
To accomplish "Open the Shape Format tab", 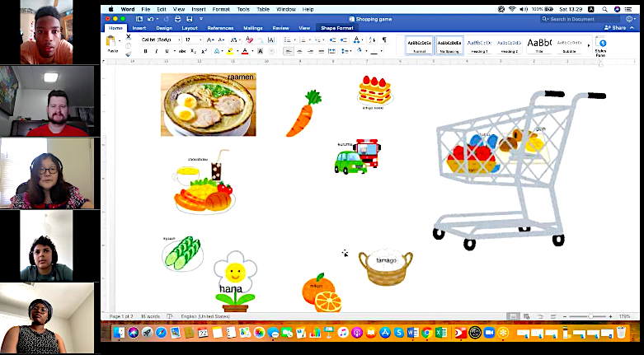I will pyautogui.click(x=335, y=27).
